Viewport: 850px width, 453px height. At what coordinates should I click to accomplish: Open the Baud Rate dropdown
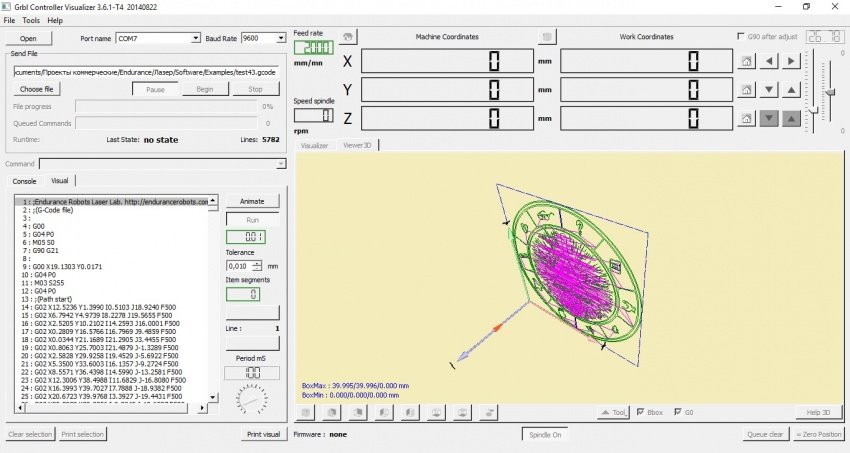[280, 38]
